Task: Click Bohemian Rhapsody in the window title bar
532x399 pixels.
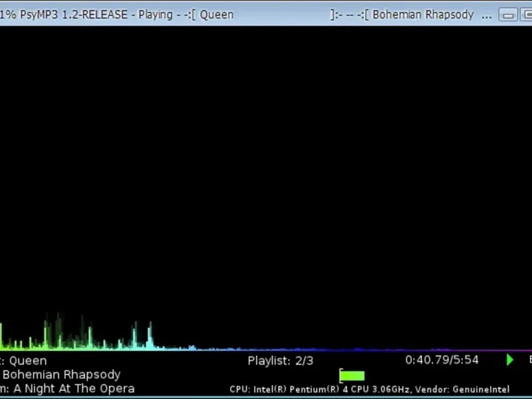Action: click(x=423, y=15)
